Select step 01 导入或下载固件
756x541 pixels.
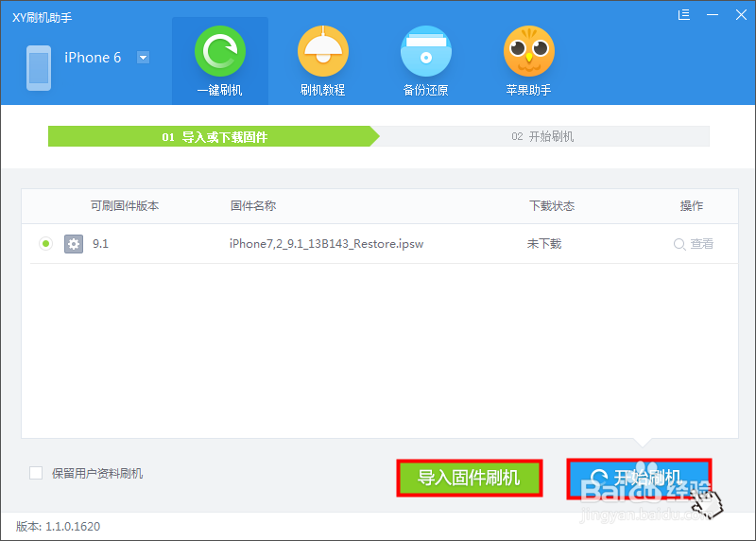coord(214,136)
